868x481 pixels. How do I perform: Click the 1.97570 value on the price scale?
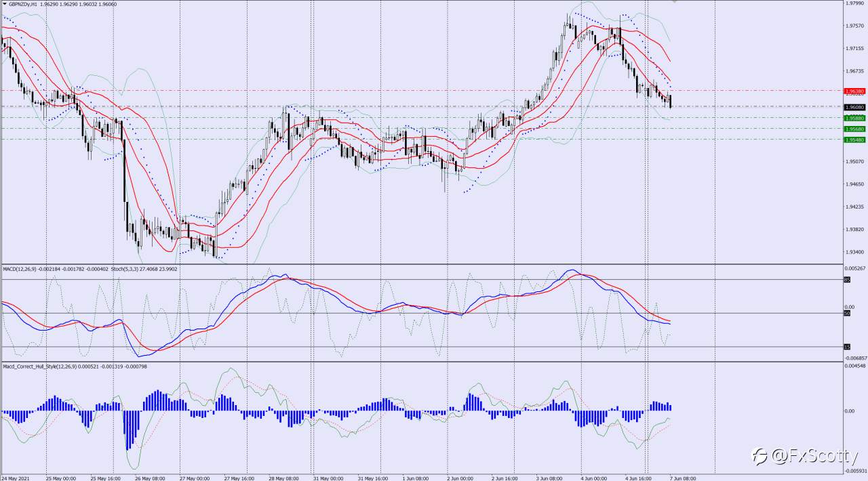pos(855,26)
